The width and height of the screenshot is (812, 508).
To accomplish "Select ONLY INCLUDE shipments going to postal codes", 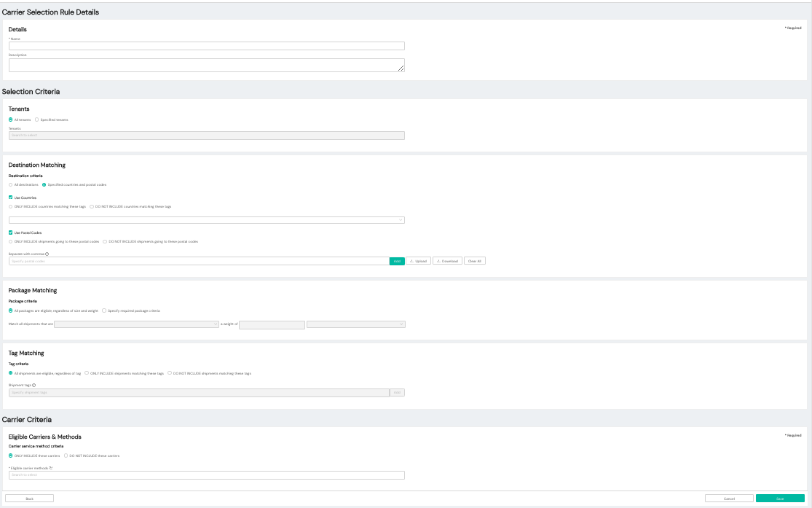I will click(x=10, y=241).
